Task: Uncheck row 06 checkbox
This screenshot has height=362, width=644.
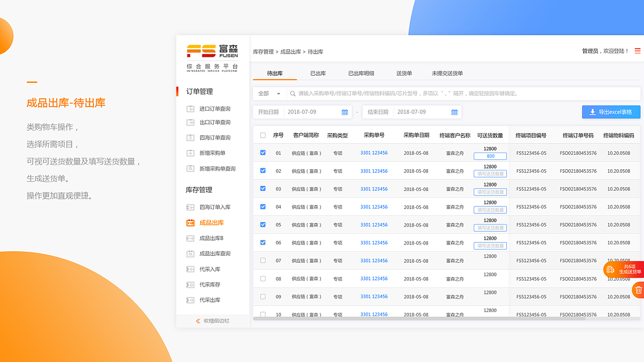Action: point(263,243)
